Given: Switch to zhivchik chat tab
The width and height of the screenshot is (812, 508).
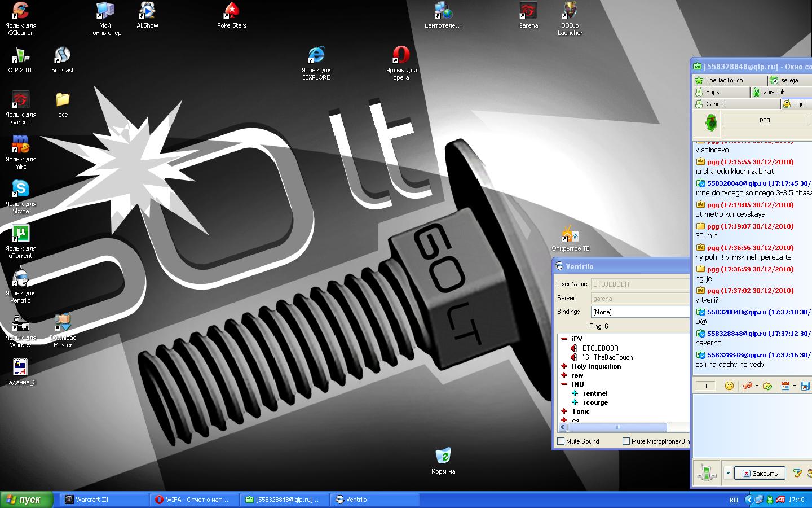Looking at the screenshot, I should pyautogui.click(x=782, y=92).
